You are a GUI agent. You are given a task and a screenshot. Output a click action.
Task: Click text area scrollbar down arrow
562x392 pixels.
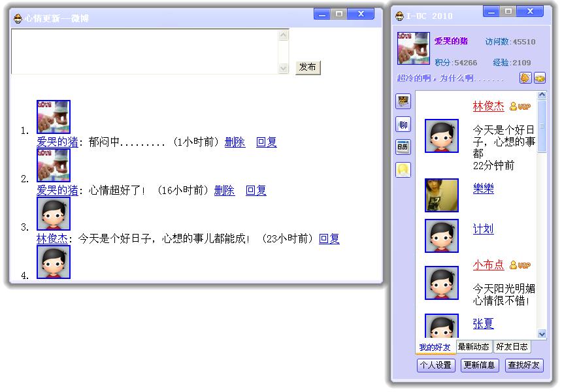[284, 68]
